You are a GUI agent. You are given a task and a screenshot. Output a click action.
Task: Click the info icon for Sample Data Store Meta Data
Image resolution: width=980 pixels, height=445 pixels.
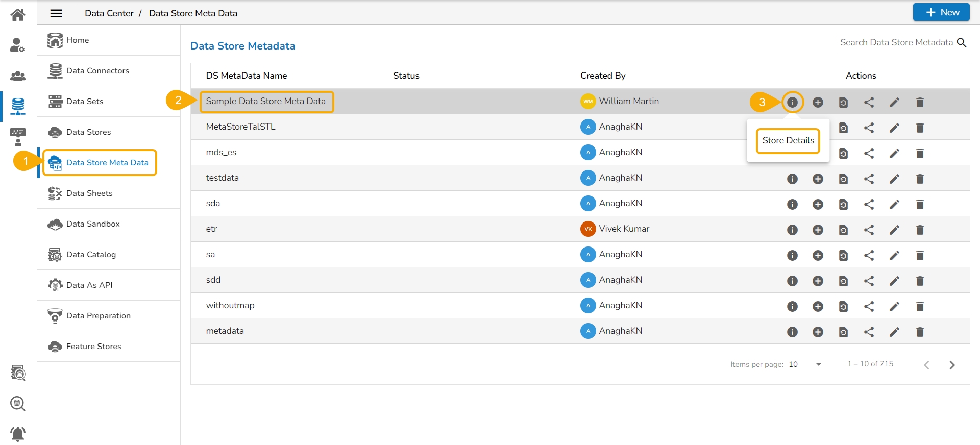tap(792, 102)
